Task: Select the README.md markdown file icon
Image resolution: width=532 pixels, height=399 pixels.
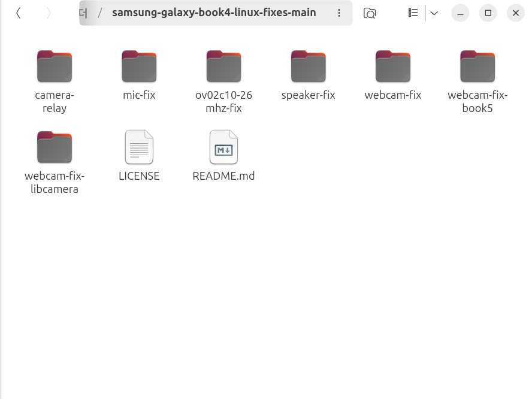Action: [x=223, y=147]
